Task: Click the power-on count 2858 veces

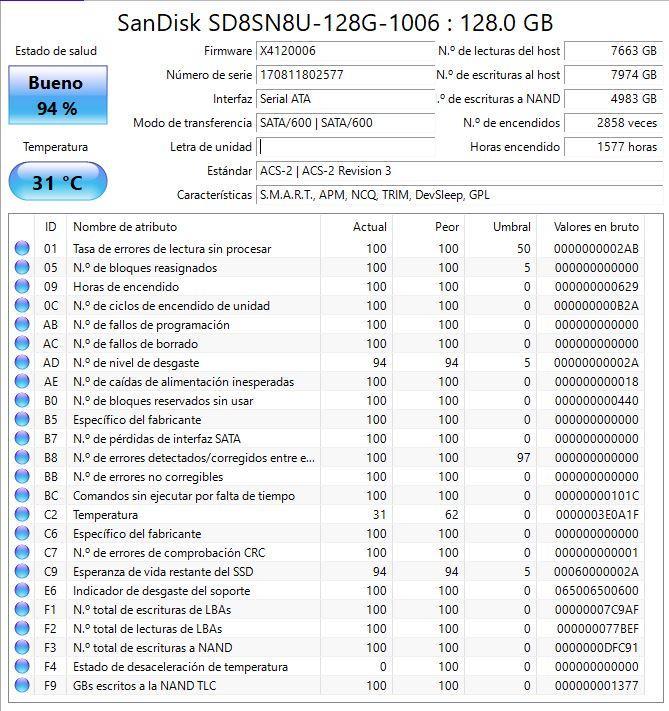Action: (x=613, y=123)
